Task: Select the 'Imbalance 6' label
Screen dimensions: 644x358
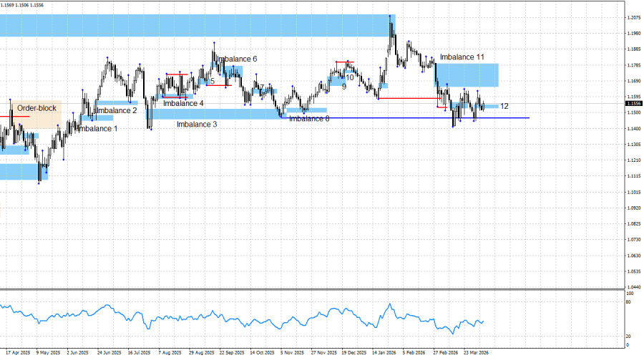Action: click(237, 59)
